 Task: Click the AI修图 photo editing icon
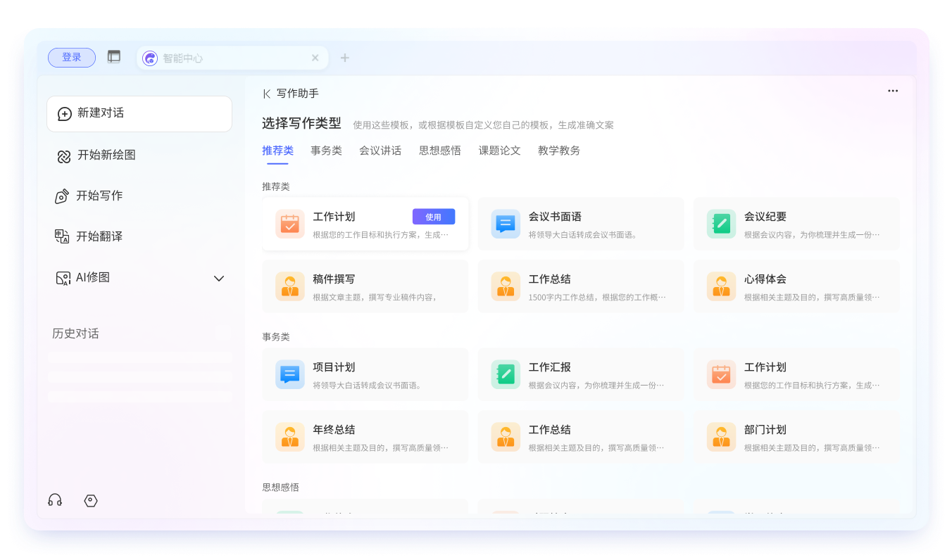click(x=64, y=277)
